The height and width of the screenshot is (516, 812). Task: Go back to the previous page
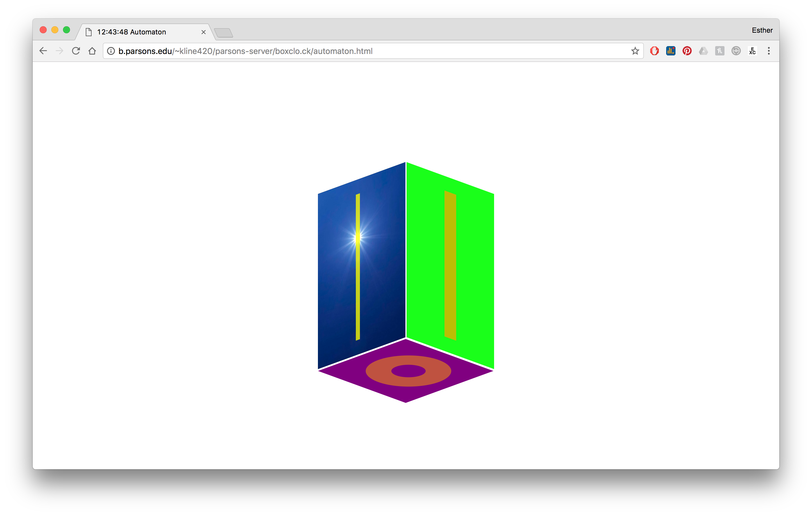coord(43,51)
